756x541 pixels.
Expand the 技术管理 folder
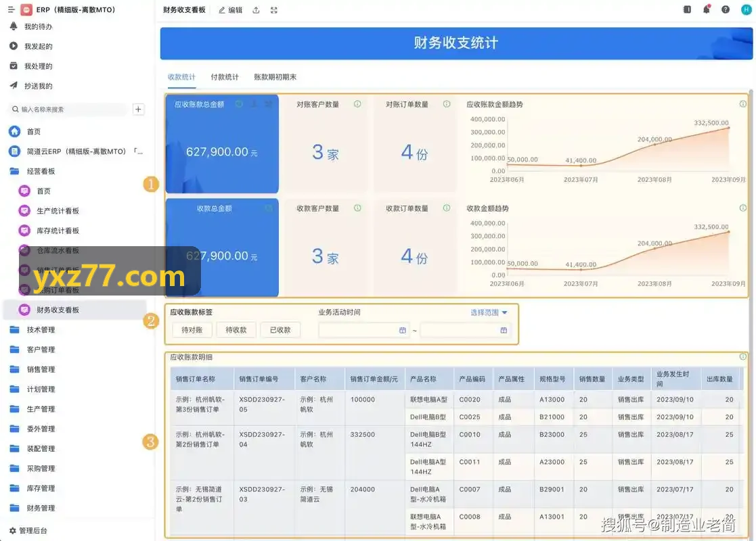32,329
